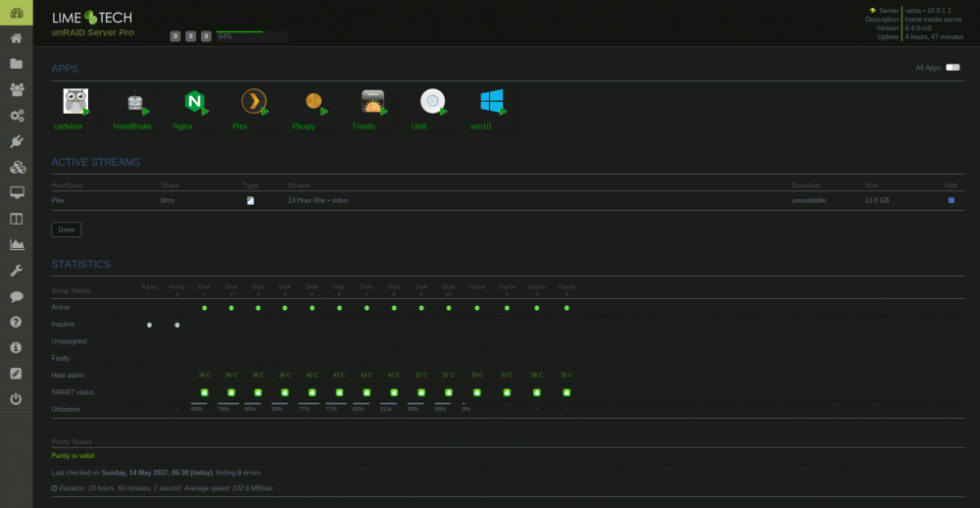This screenshot has height=508, width=980.
Task: Click the 'vesta • 10.0.1.2' server text
Action: click(x=930, y=11)
